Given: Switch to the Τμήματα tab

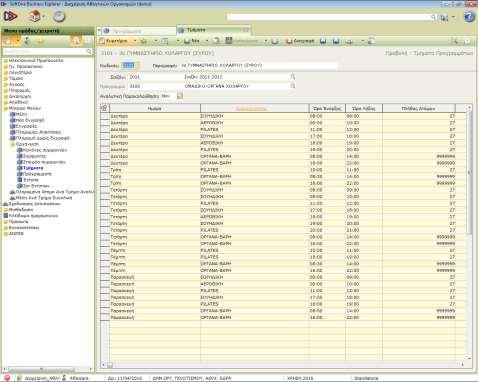Looking at the screenshot, I should [x=213, y=30].
